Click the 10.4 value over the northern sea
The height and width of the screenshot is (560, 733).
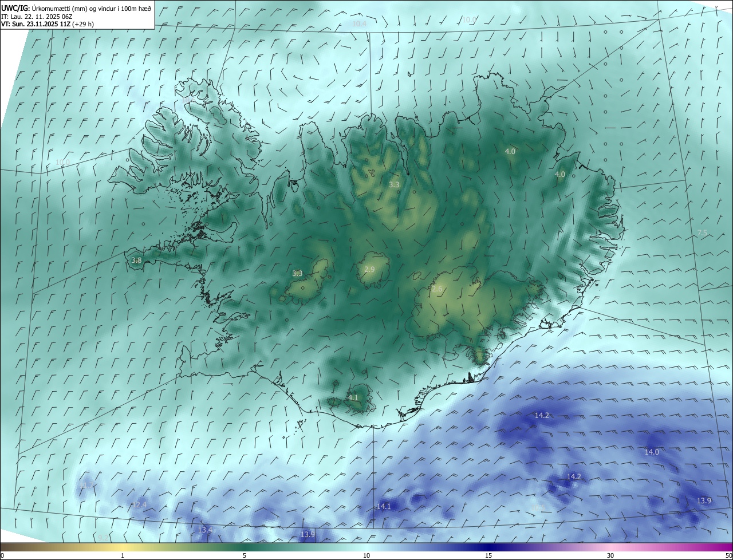[360, 24]
